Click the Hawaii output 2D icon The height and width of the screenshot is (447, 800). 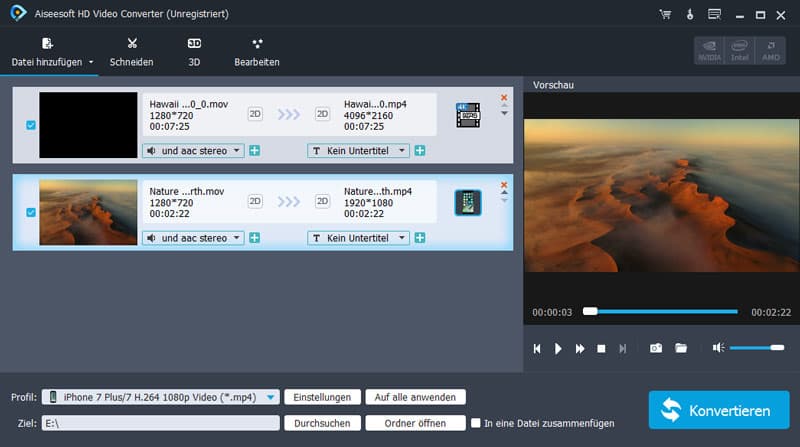(x=322, y=114)
